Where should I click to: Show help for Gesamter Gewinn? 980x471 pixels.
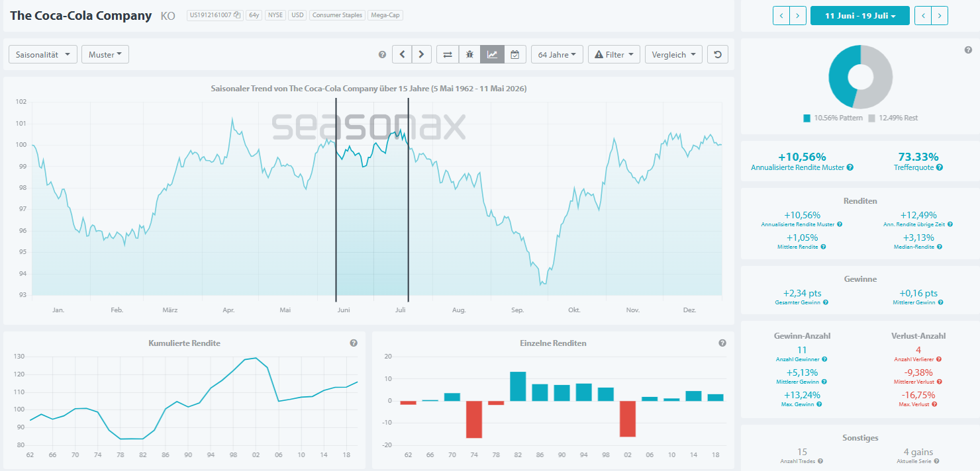tap(826, 302)
